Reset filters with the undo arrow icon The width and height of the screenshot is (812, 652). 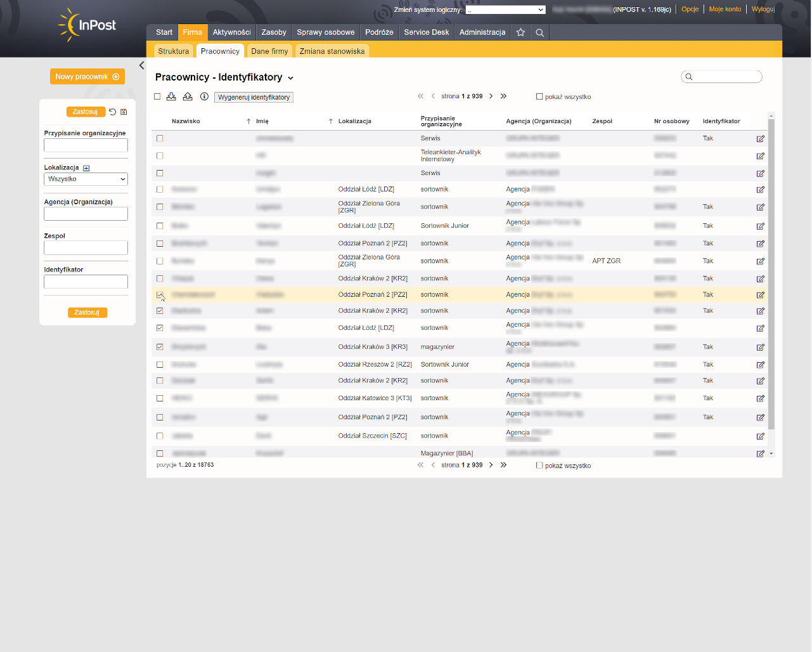112,112
